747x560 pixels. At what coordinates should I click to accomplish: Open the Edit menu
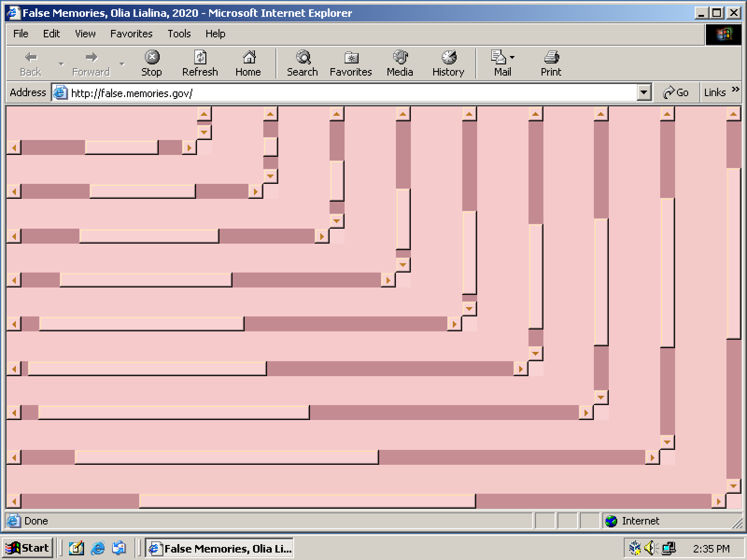[x=51, y=34]
